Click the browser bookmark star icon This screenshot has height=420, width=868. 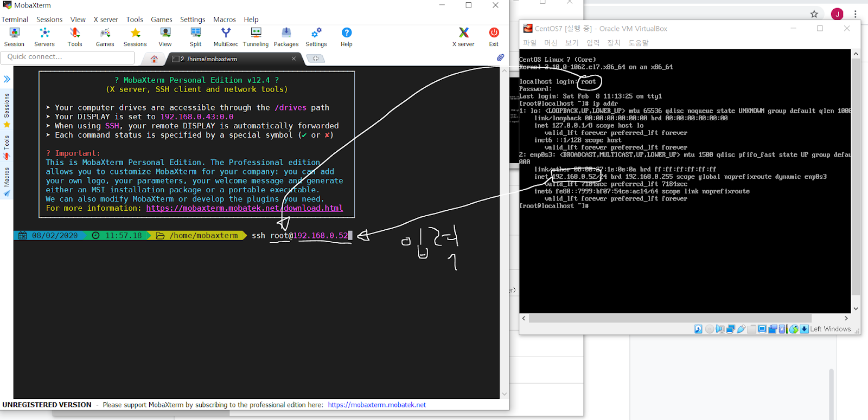[814, 14]
